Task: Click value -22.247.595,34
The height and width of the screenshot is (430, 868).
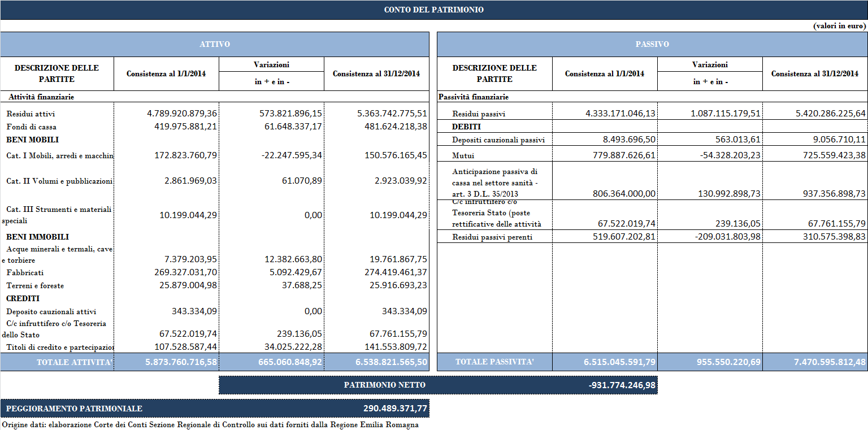Action: [x=290, y=155]
